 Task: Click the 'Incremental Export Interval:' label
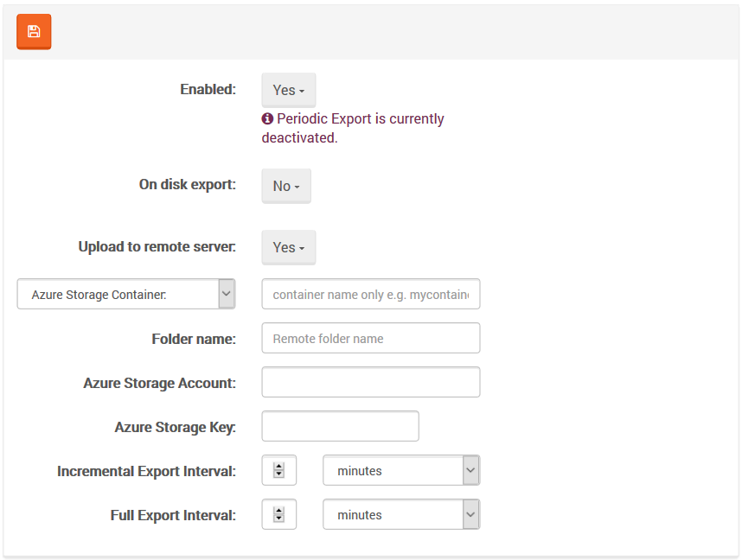pyautogui.click(x=146, y=471)
